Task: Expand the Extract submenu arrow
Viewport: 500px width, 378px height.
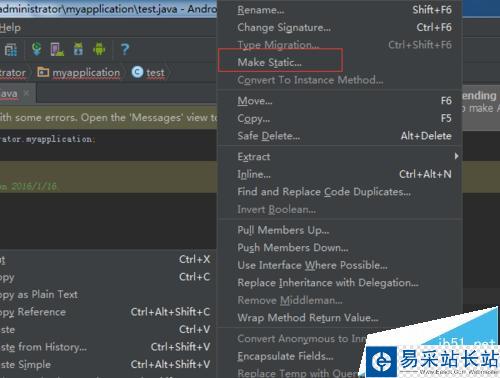Action: 456,156
